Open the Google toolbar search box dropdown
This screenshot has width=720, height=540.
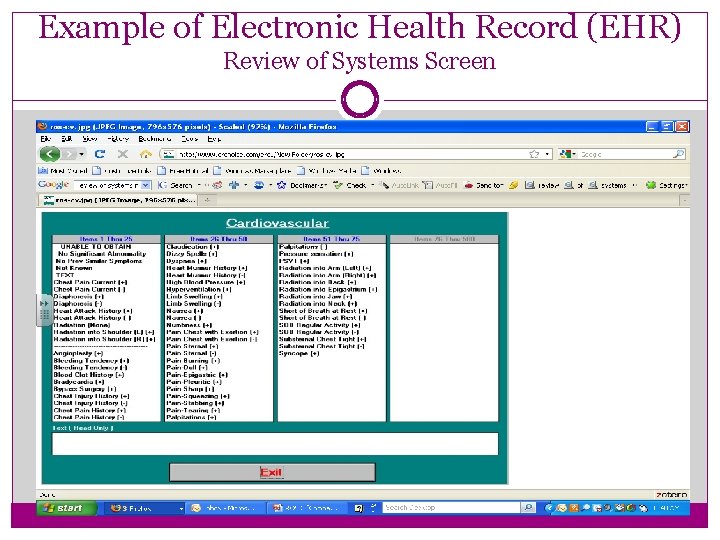(x=146, y=185)
